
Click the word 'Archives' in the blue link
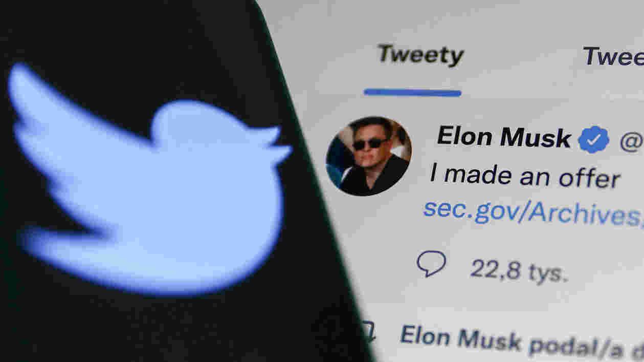click(584, 214)
